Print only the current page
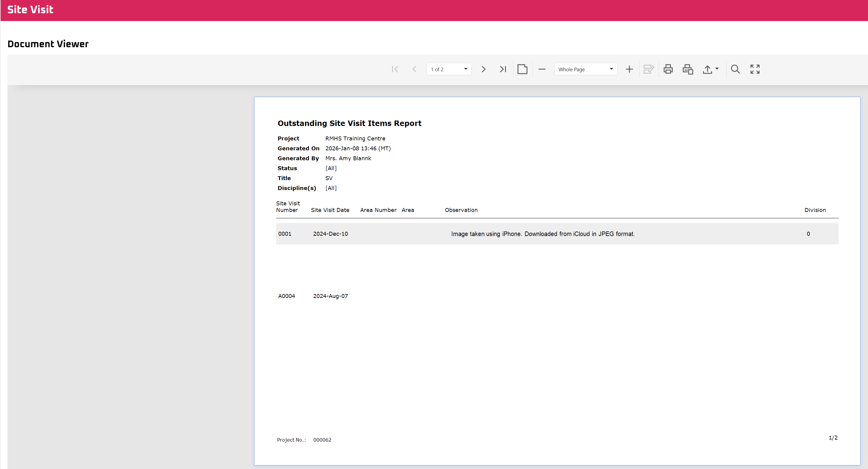868x469 pixels. [688, 69]
